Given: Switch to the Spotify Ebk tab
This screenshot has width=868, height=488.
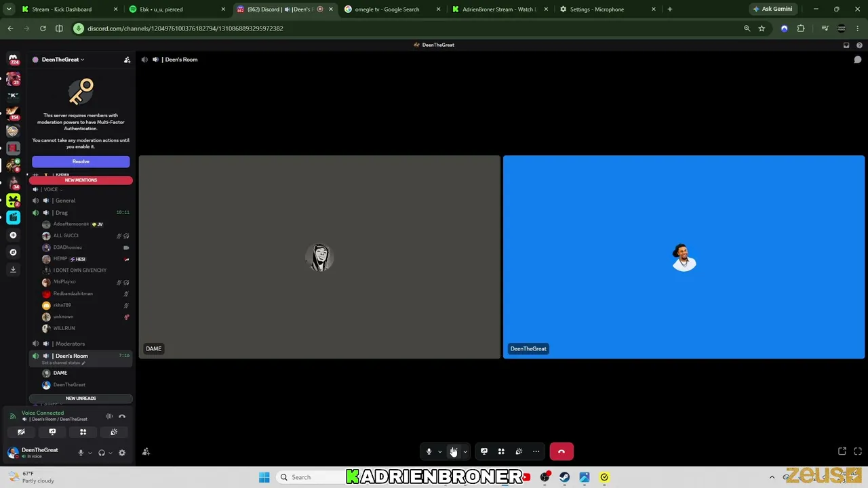Looking at the screenshot, I should (178, 9).
